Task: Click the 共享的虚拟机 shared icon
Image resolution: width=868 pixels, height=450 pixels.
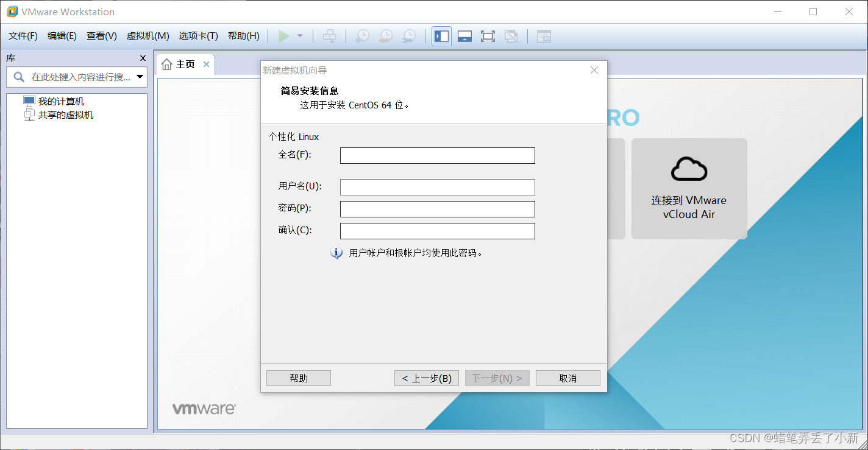Action: click(x=29, y=114)
